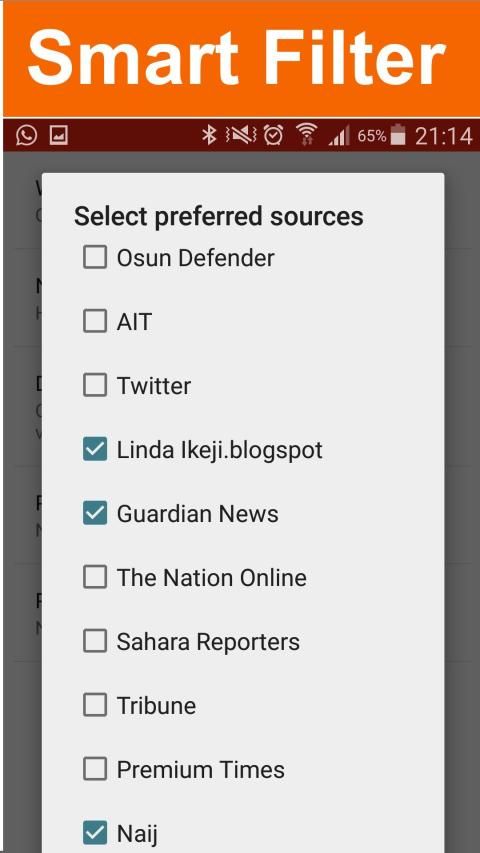This screenshot has height=853, width=480.
Task: Check the Sahara Reporters box
Action: (x=95, y=641)
